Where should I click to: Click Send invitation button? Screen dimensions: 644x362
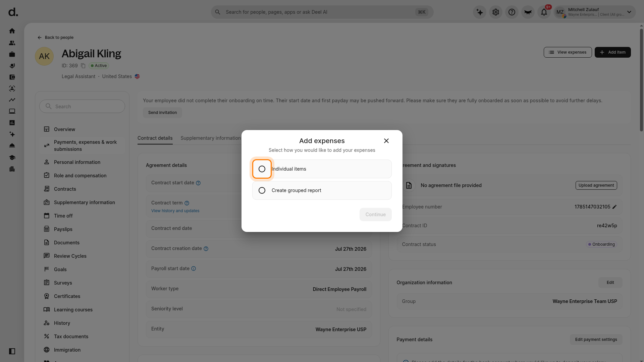click(162, 113)
